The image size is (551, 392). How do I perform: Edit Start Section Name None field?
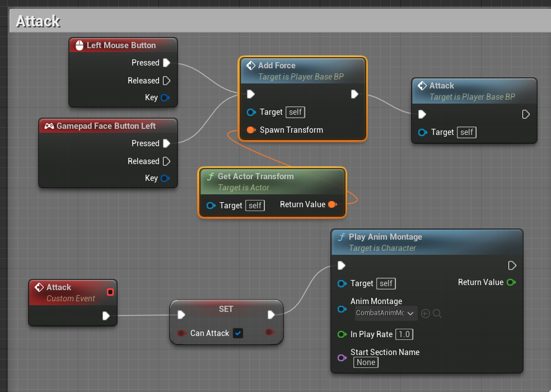pyautogui.click(x=366, y=362)
